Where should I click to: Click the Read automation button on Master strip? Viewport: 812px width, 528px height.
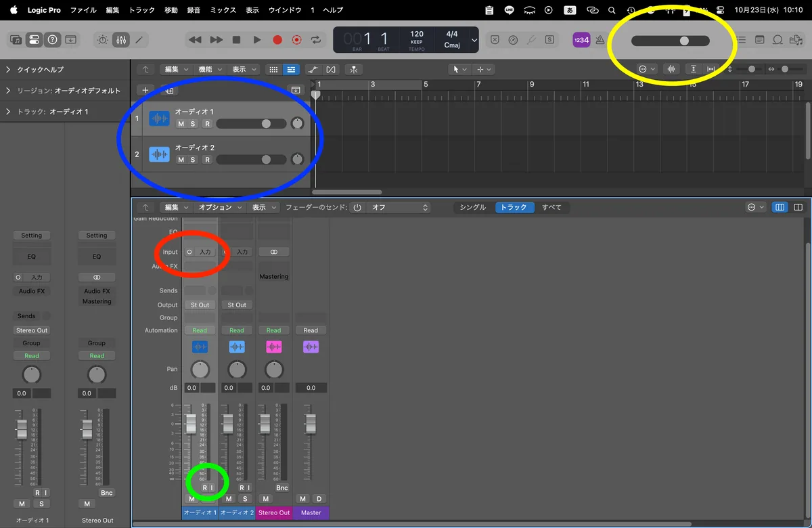(x=311, y=330)
